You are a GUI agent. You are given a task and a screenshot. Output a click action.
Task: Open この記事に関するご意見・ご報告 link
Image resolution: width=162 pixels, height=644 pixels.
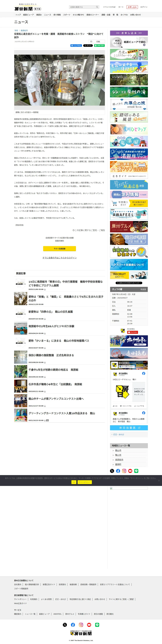89,230
